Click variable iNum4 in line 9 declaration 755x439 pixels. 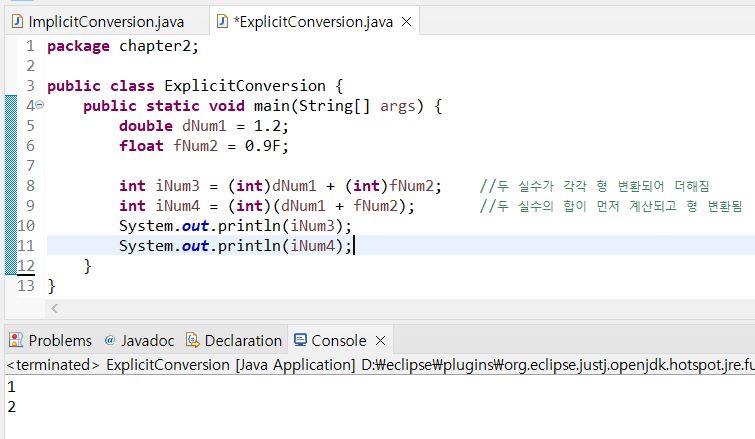tap(177, 206)
